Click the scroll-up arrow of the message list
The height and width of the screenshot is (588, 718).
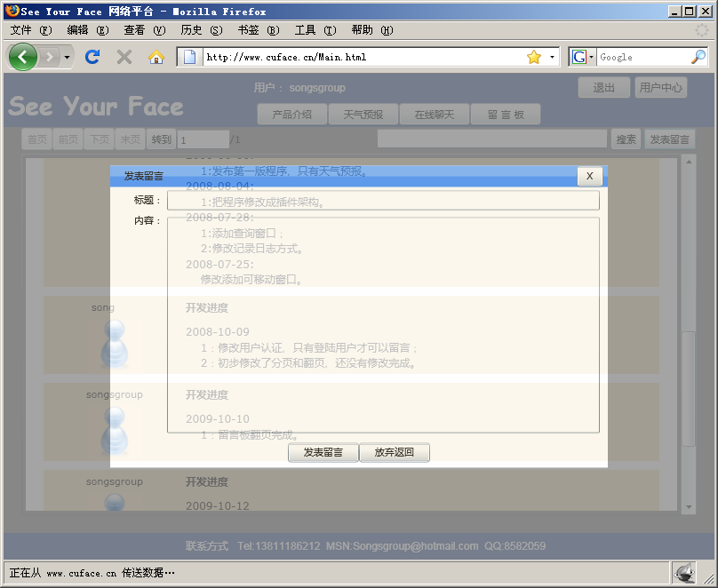click(x=689, y=162)
